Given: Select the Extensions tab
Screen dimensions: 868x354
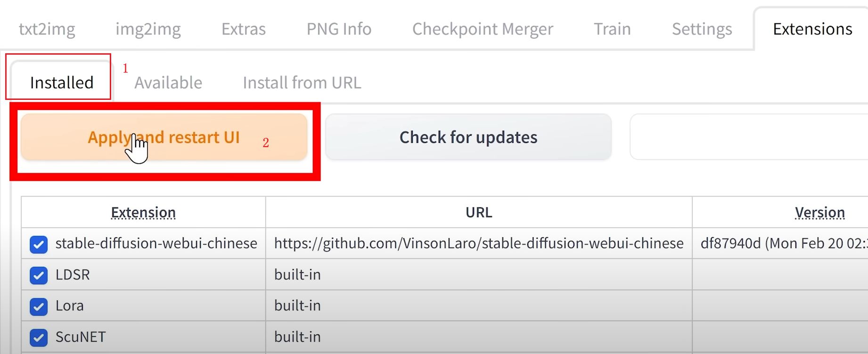Looking at the screenshot, I should tap(812, 29).
